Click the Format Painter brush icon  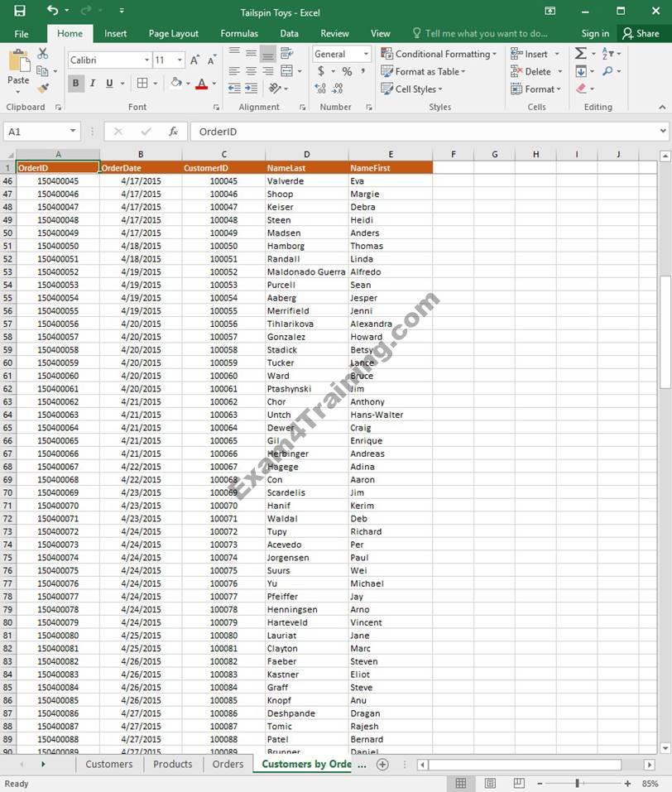tap(43, 88)
